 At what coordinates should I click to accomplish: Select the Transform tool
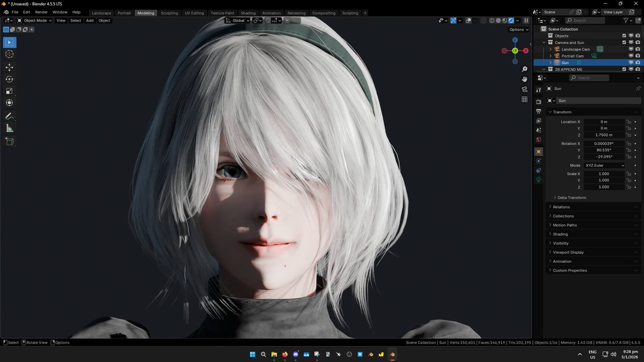point(9,103)
